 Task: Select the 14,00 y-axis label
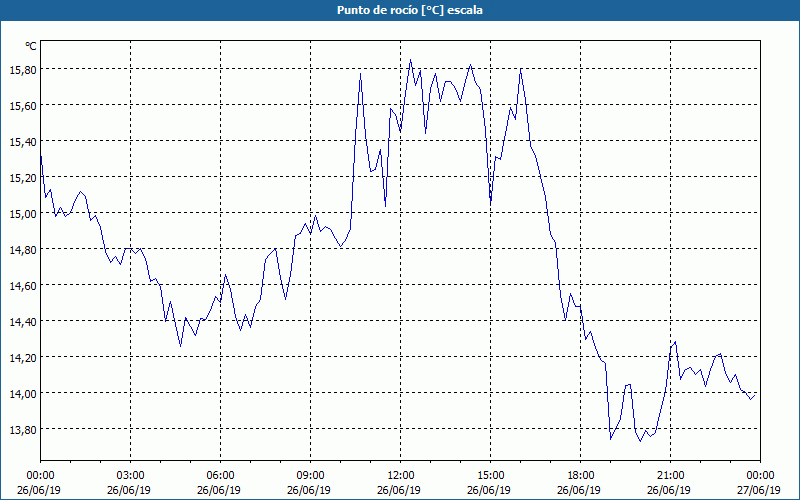[23, 393]
